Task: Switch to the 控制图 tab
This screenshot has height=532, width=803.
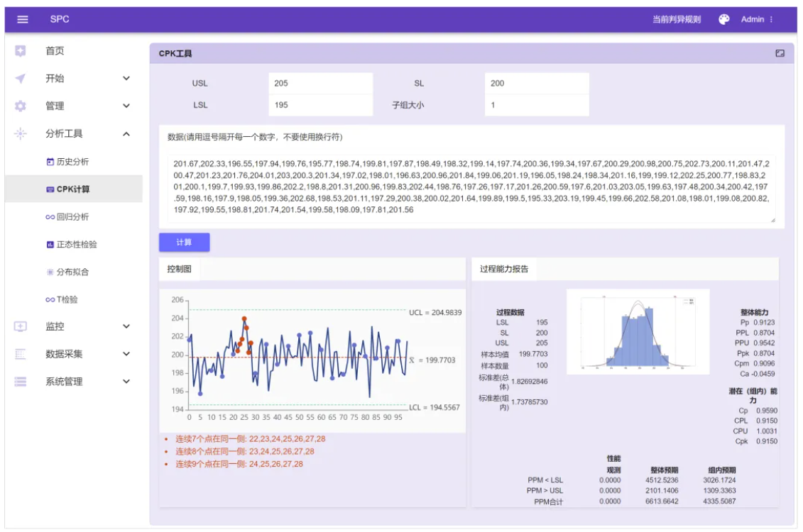Action: (180, 269)
